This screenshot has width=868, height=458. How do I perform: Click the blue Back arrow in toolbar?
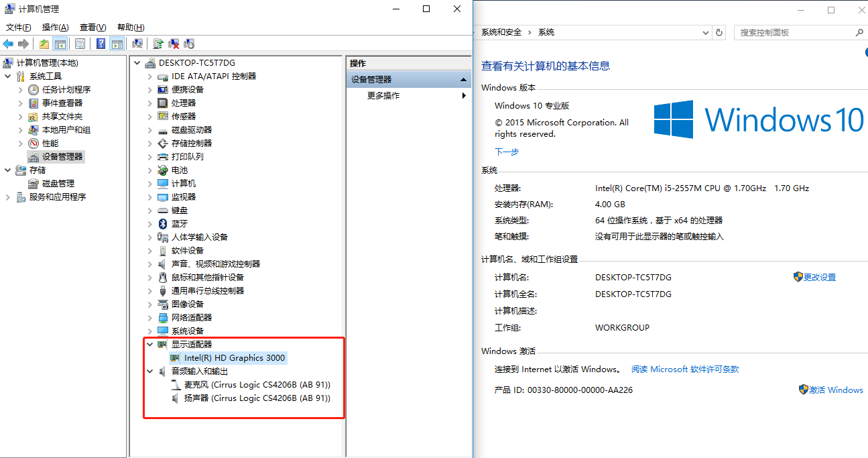pos(8,44)
